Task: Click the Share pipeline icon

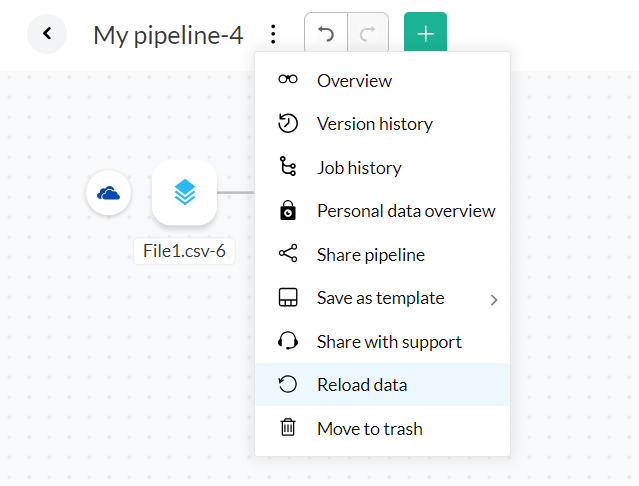Action: [288, 255]
